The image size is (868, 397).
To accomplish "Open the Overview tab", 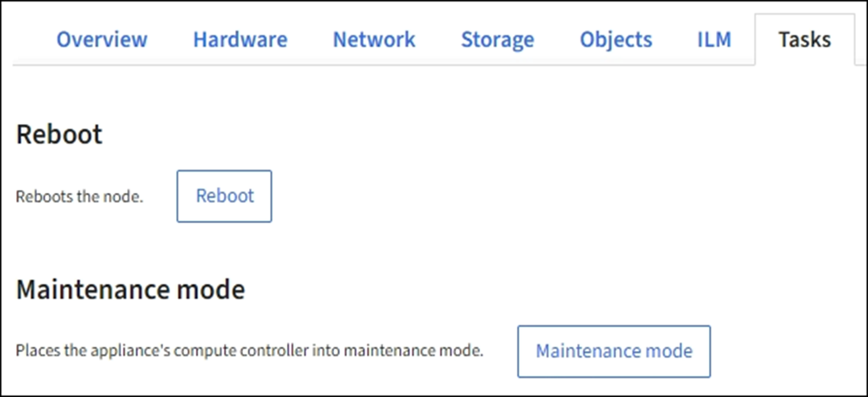I will [102, 40].
